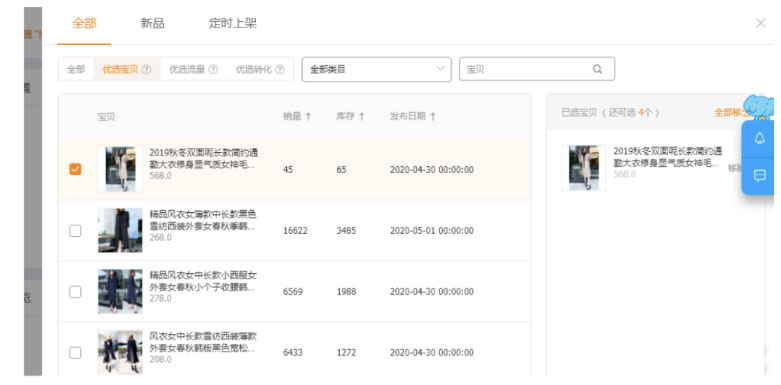The image size is (781, 385).
Task: Sort by 库存 column arrow
Action: (362, 117)
